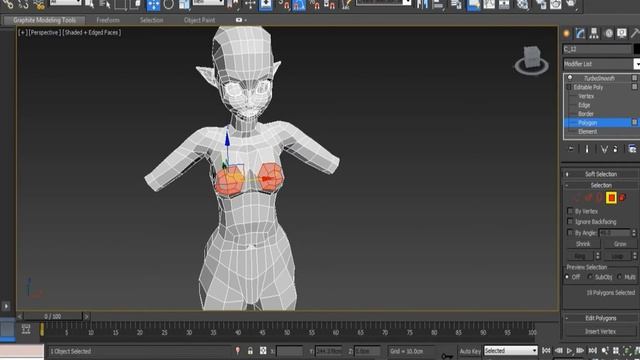Activate the Select and Scale tool

coord(184,4)
